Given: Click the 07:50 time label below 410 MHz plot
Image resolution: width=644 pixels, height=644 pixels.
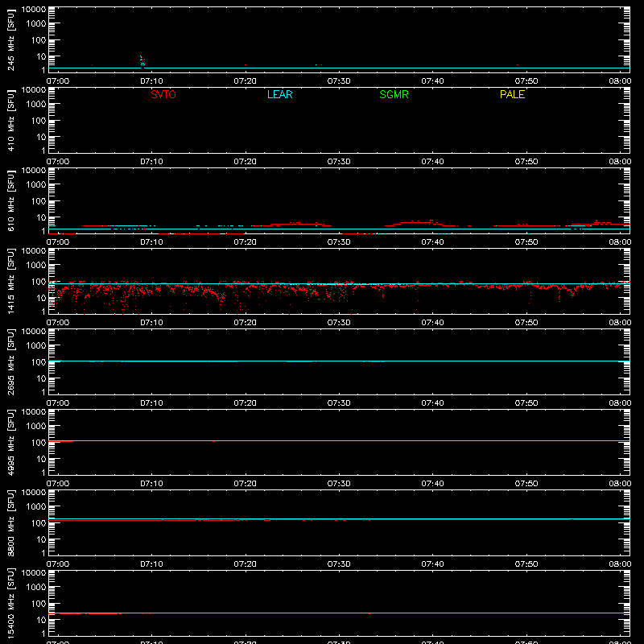Looking at the screenshot, I should [x=526, y=162].
